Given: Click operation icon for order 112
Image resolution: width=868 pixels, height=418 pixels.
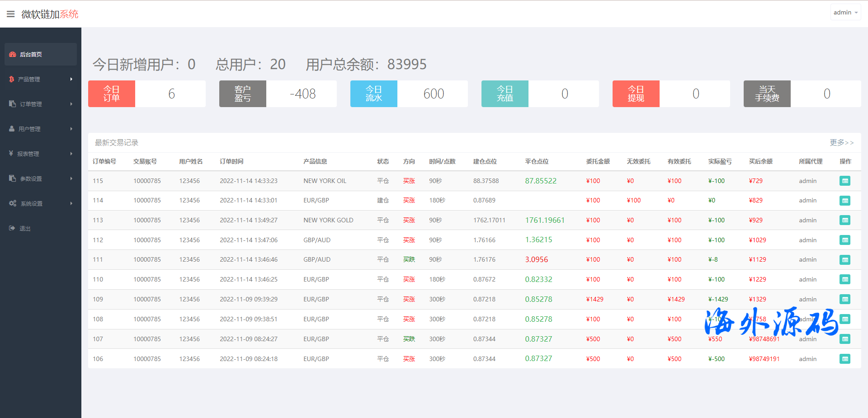Looking at the screenshot, I should [844, 240].
